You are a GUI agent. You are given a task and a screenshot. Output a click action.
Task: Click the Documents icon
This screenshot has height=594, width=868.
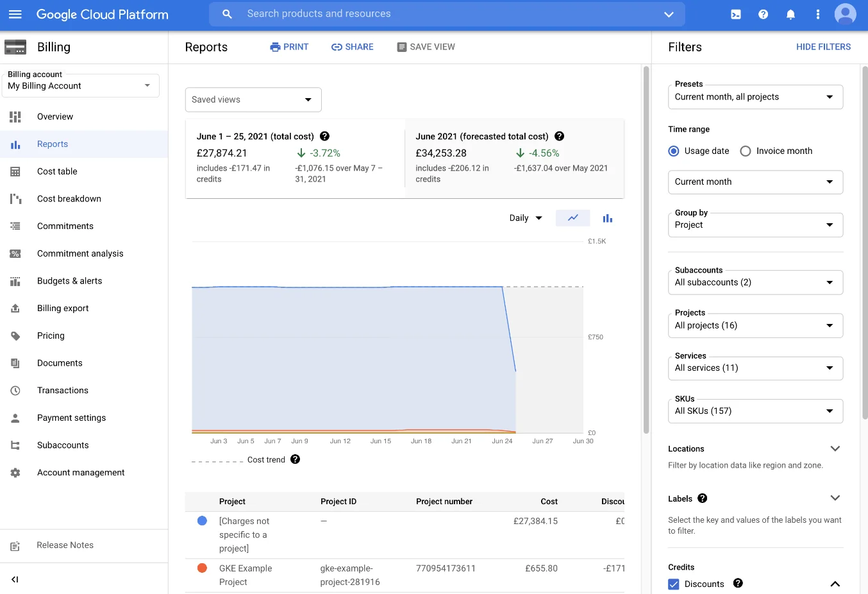pyautogui.click(x=15, y=363)
